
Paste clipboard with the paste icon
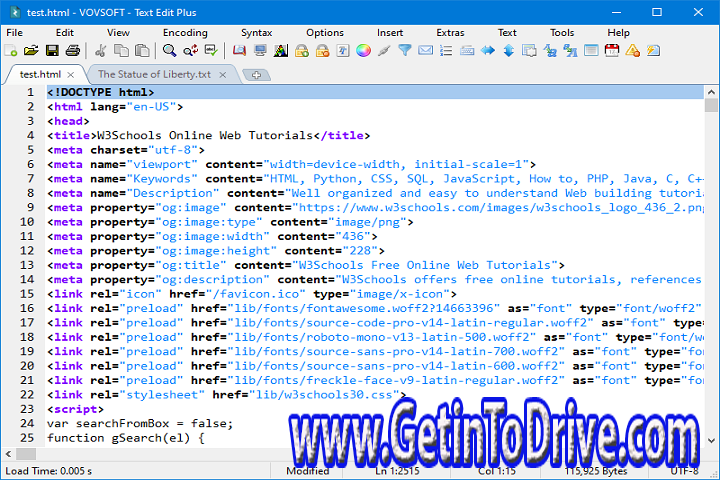[x=142, y=51]
